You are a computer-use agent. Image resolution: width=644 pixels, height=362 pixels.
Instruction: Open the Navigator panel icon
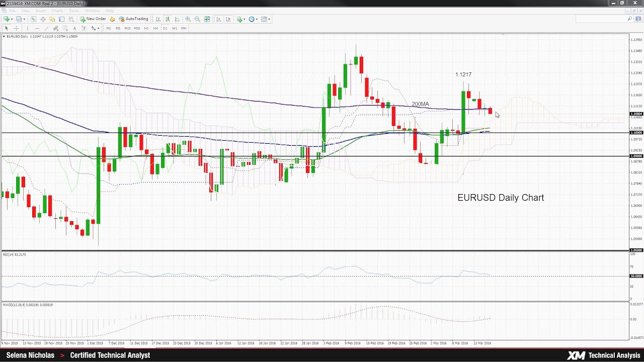[52, 19]
